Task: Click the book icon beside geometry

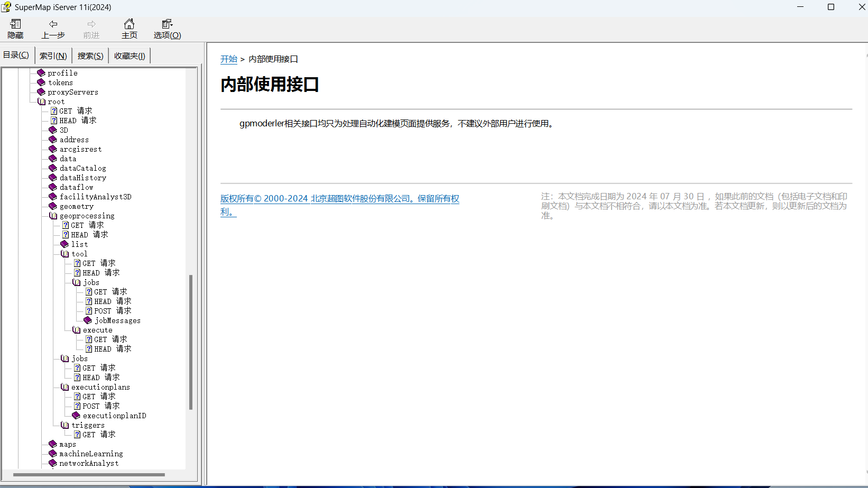Action: (53, 206)
